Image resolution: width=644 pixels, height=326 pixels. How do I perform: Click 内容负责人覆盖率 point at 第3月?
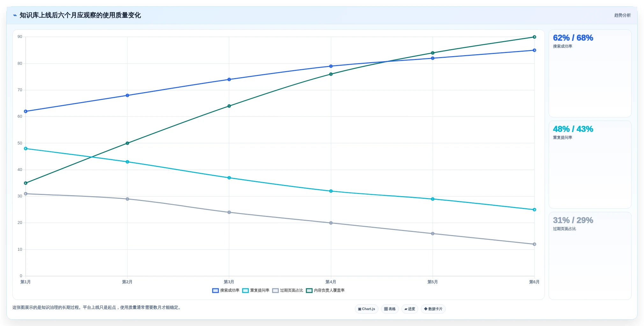(x=229, y=106)
